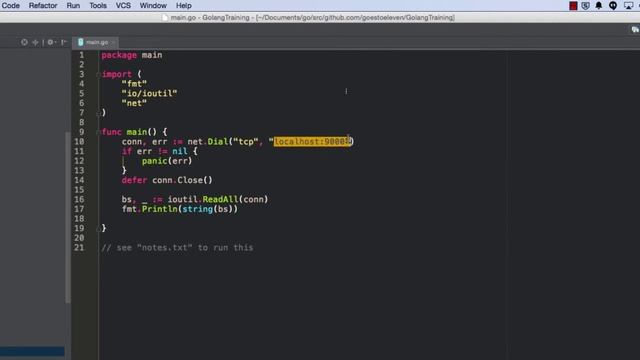
Task: Open the Run menu
Action: (x=73, y=6)
